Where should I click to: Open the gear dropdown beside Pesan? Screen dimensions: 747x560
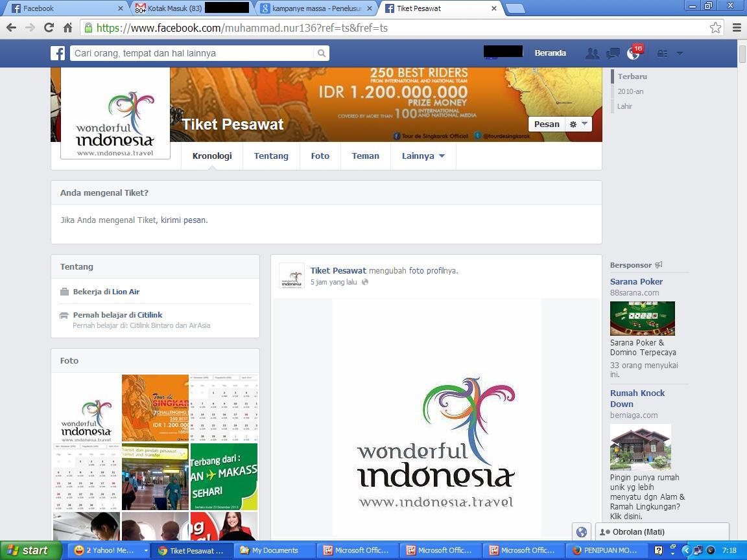coord(579,124)
